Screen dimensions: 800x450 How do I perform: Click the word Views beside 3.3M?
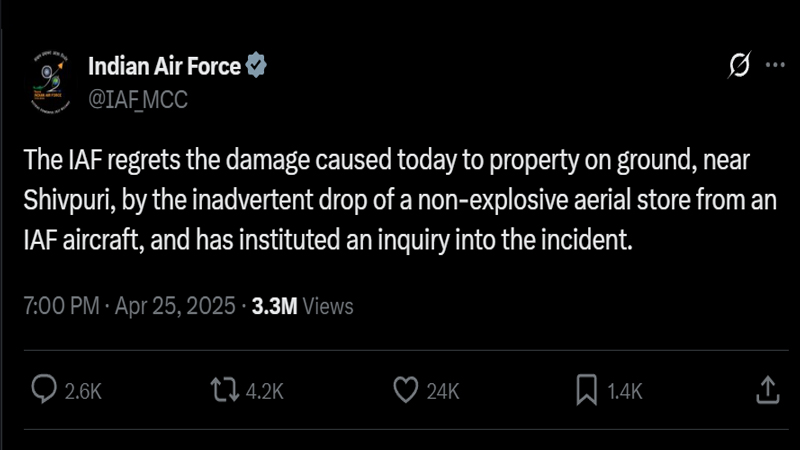327,305
